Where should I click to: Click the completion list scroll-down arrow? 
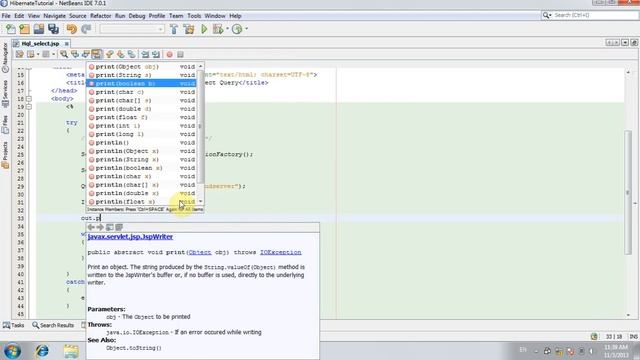coord(200,202)
